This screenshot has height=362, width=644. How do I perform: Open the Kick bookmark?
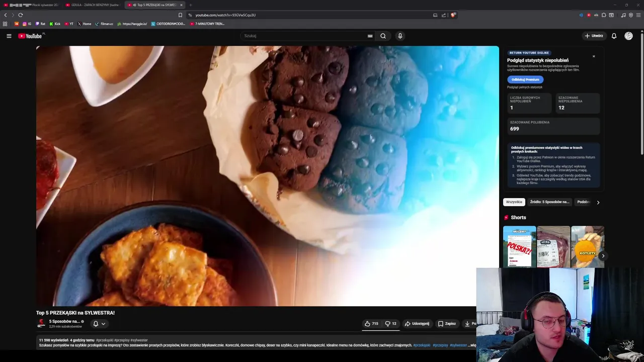click(55, 24)
